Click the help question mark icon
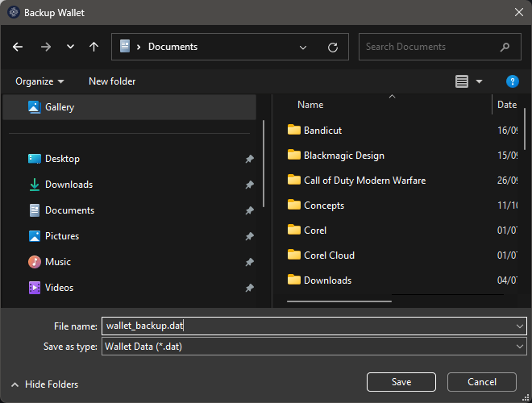 click(512, 81)
